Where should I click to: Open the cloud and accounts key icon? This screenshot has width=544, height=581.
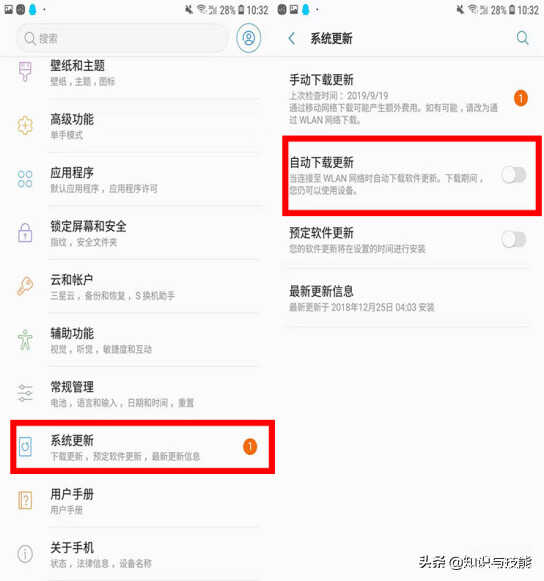pyautogui.click(x=25, y=286)
